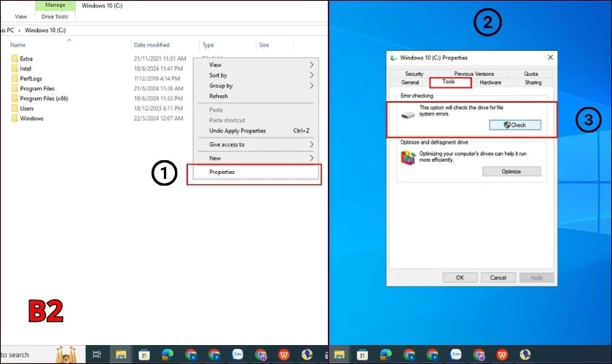
Task: Launch Microsoft Edge from the right taskbar
Action: click(385, 355)
